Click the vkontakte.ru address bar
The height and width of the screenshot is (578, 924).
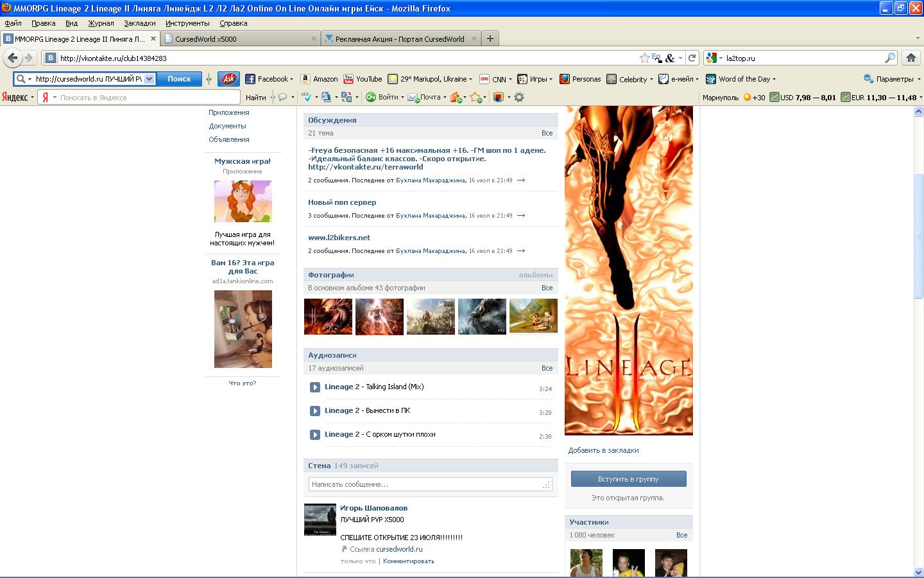(x=346, y=58)
